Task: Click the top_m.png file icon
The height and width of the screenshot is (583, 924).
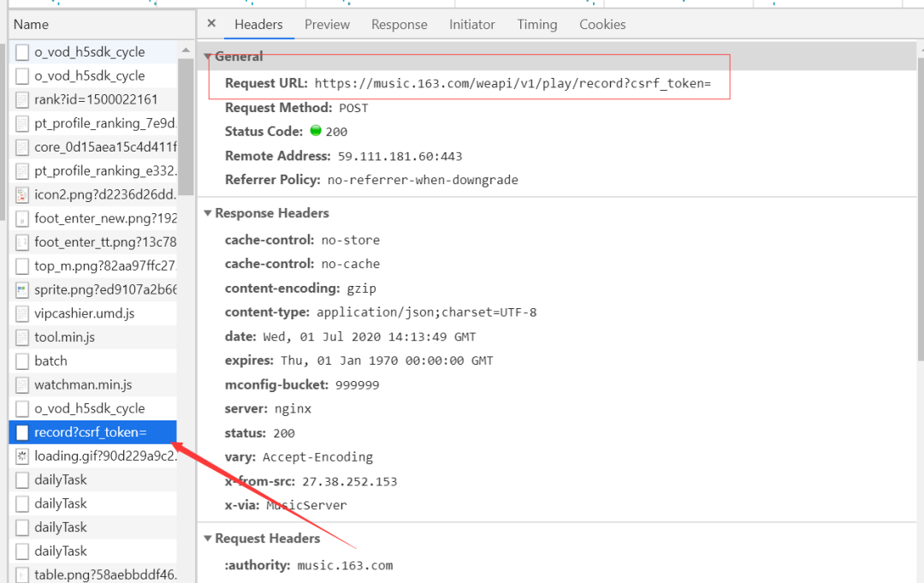Action: (22, 266)
